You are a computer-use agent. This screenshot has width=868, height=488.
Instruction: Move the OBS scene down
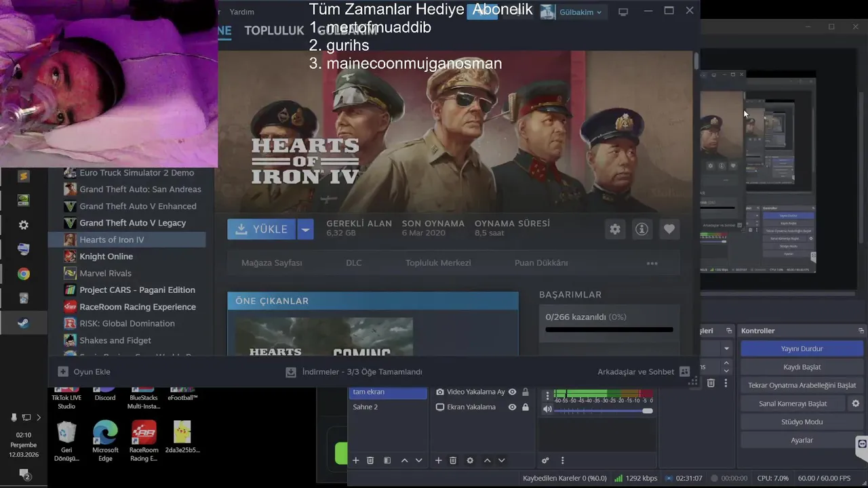tap(419, 460)
